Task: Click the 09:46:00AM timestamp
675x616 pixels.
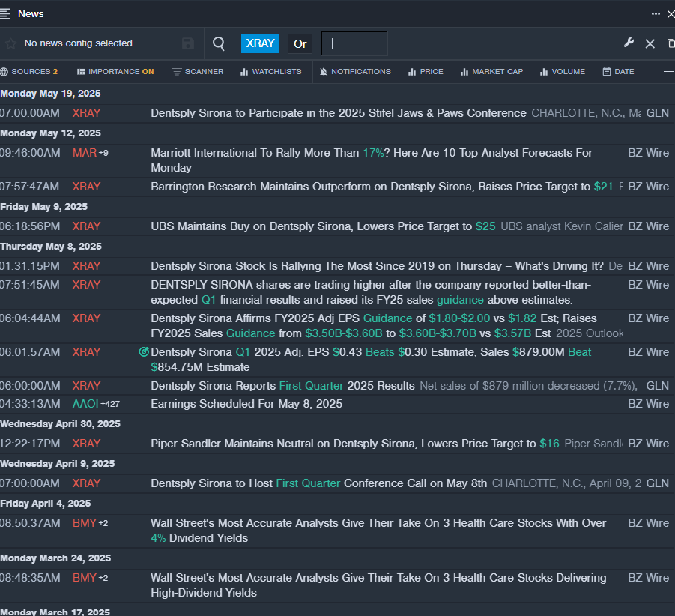Action: point(30,153)
